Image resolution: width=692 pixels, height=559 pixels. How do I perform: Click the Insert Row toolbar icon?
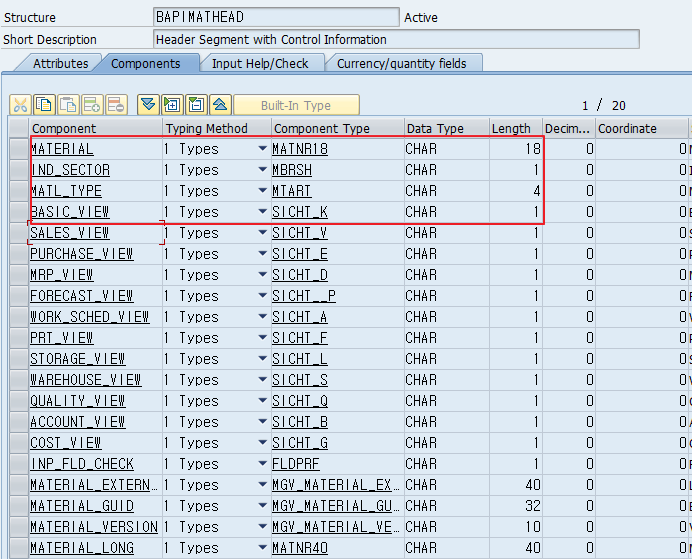pyautogui.click(x=92, y=105)
